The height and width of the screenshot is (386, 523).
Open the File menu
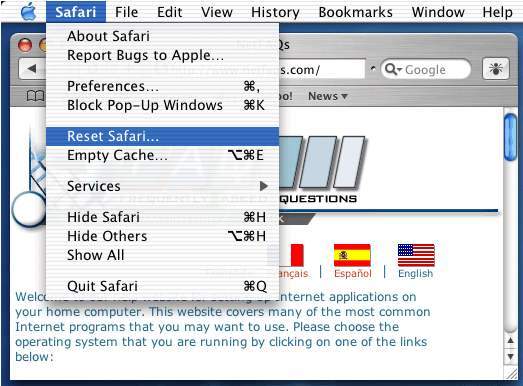pyautogui.click(x=126, y=12)
